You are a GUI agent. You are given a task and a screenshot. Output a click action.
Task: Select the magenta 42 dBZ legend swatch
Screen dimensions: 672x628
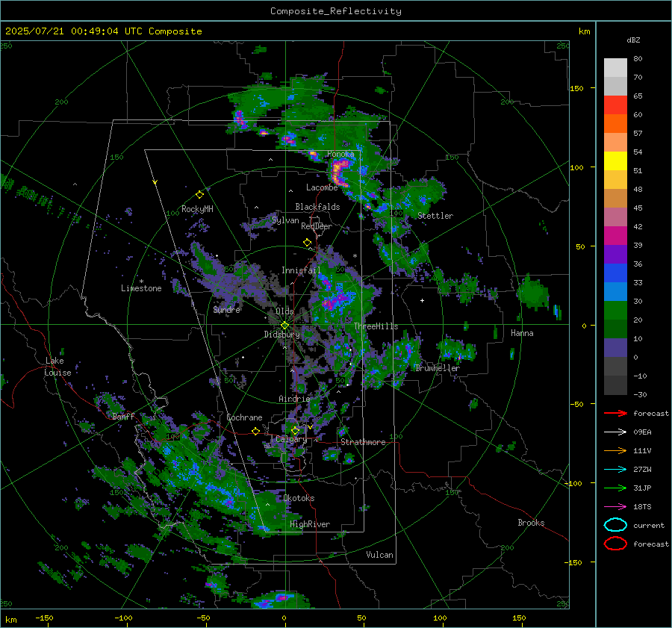[615, 235]
